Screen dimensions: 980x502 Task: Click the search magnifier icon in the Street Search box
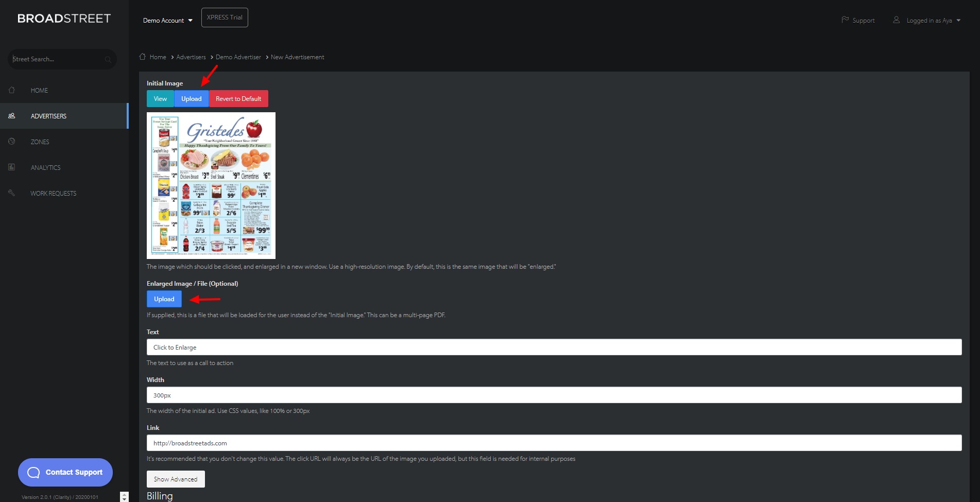click(108, 60)
